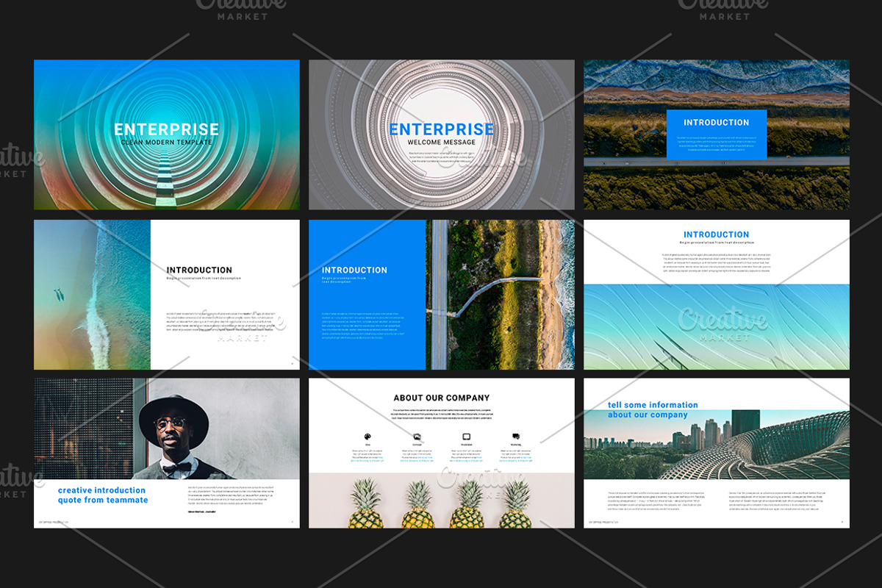Screen dimensions: 882x588
Task: Click 'creative introduction quote from teammate' text
Action: coord(103,495)
